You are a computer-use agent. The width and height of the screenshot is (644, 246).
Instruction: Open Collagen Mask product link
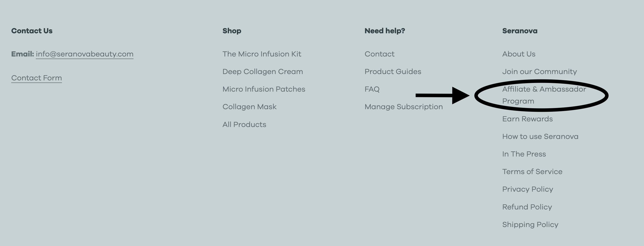[249, 107]
